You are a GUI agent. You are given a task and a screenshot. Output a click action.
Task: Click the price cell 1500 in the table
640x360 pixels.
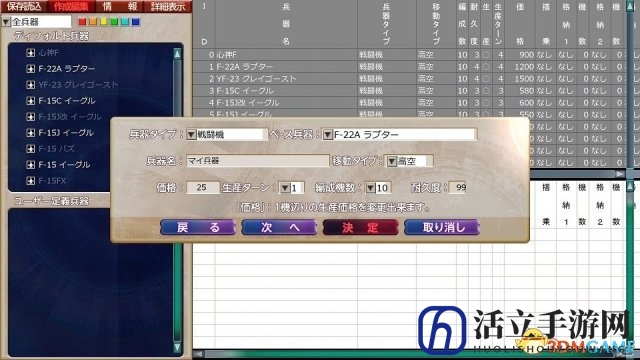point(524,78)
